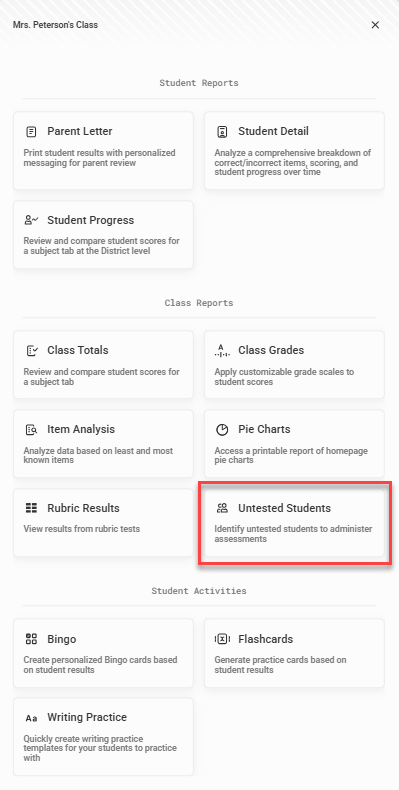Open the Bingo description text
Image resolution: width=399 pixels, height=790 pixels.
click(x=100, y=665)
